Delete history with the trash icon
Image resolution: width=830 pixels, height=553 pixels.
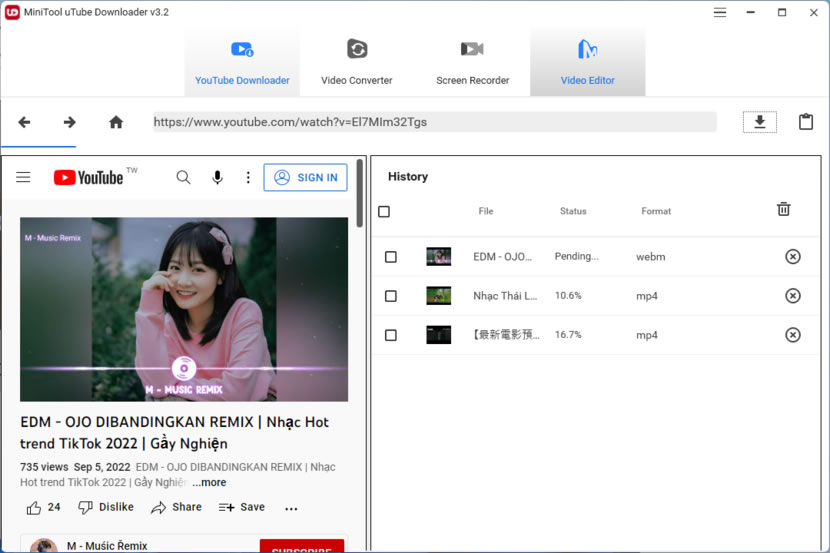(784, 209)
